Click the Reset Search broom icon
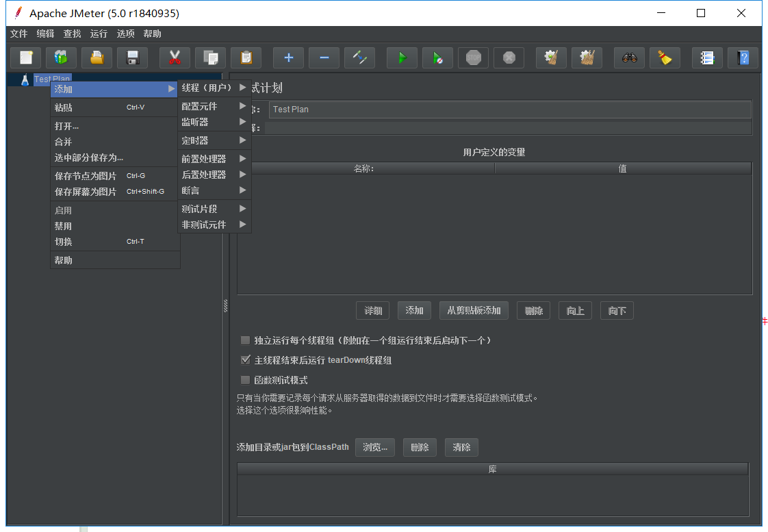 click(665, 58)
